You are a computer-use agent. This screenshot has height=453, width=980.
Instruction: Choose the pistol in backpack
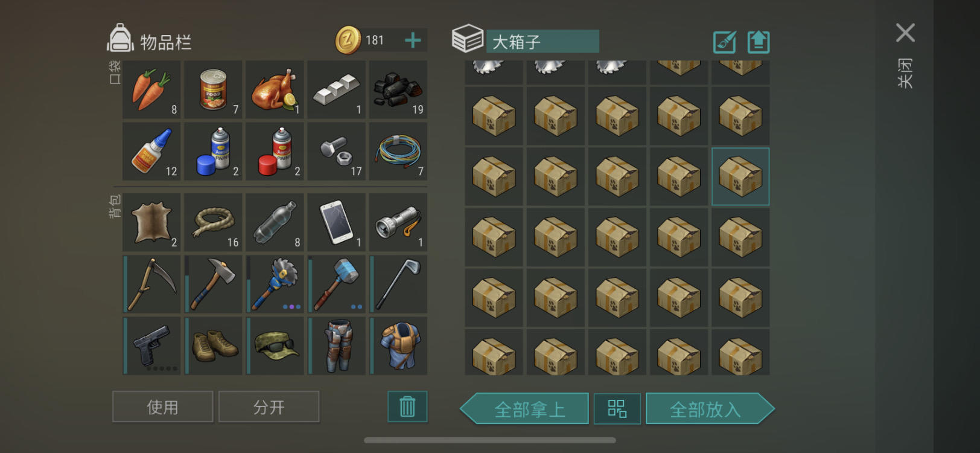[152, 345]
